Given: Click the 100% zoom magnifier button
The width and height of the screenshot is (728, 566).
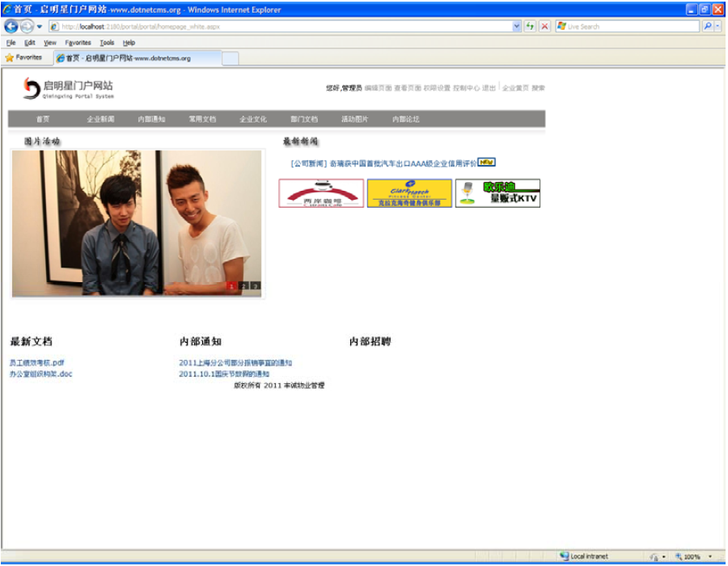Looking at the screenshot, I should 688,557.
